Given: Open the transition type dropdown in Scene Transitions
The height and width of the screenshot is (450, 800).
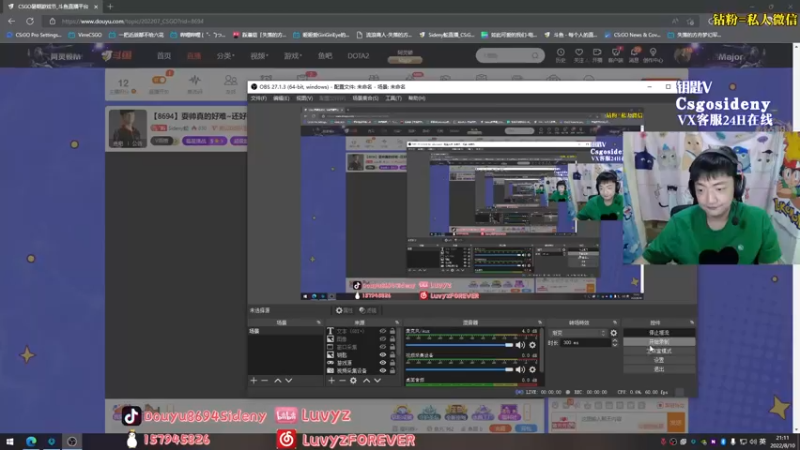Looking at the screenshot, I should pos(578,333).
